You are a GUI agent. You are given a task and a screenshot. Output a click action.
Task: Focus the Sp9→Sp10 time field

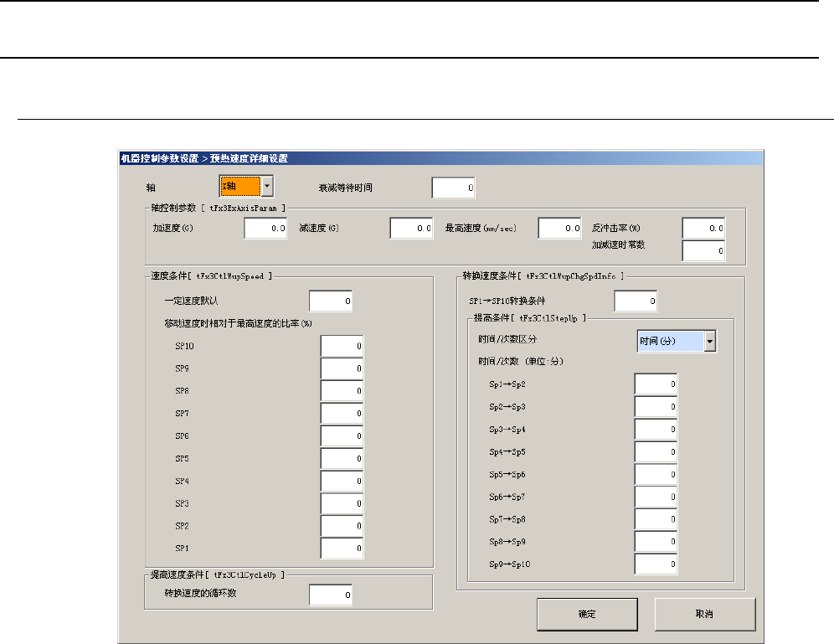tap(656, 565)
